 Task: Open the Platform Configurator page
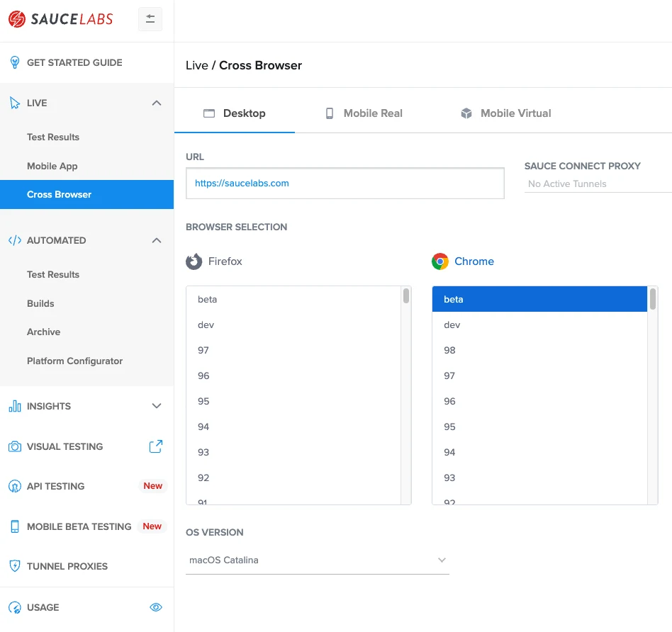pos(74,361)
